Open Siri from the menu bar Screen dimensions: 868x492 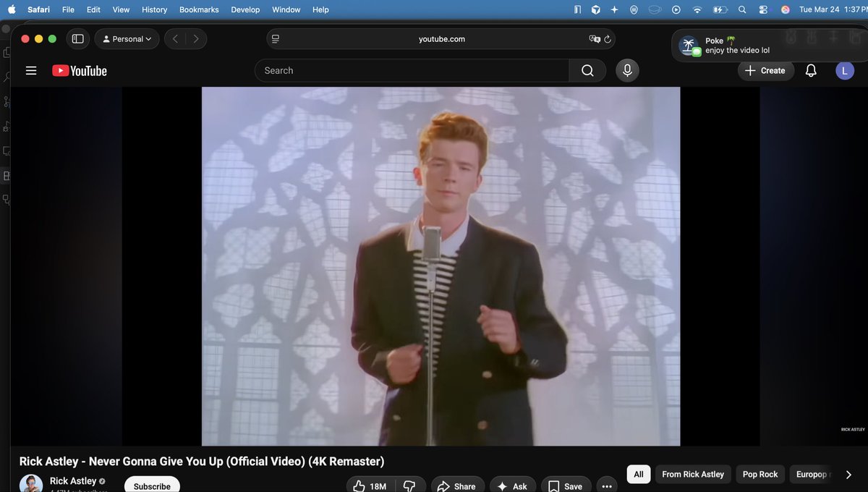tap(786, 9)
